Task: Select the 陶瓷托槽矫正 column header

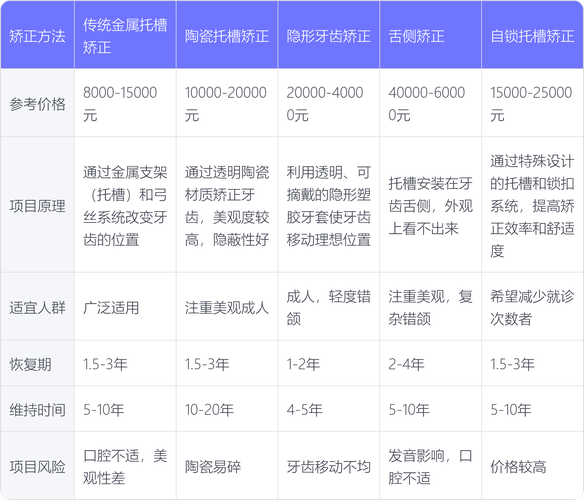Action: (227, 36)
